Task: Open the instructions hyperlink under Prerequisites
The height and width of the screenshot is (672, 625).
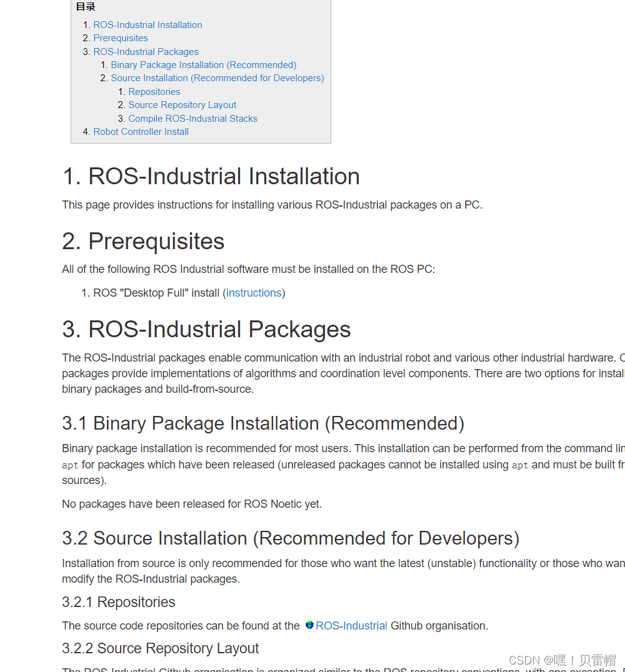Action: click(253, 292)
